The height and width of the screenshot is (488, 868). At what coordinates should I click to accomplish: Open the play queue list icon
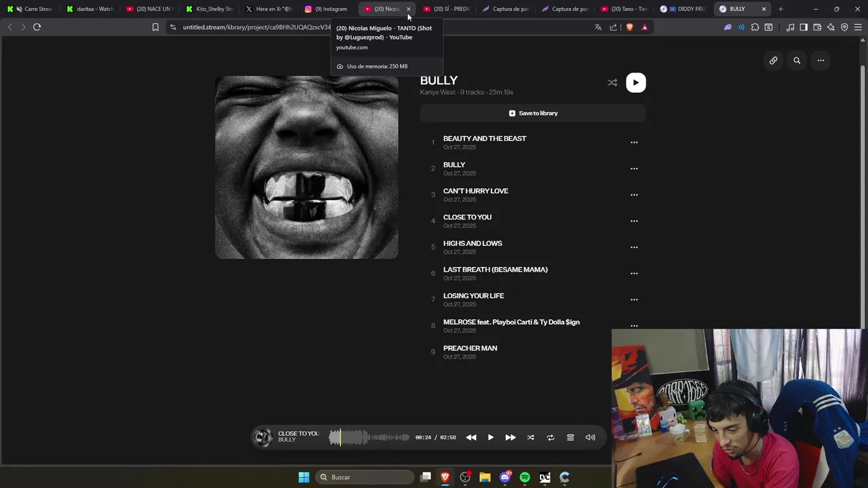point(570,437)
